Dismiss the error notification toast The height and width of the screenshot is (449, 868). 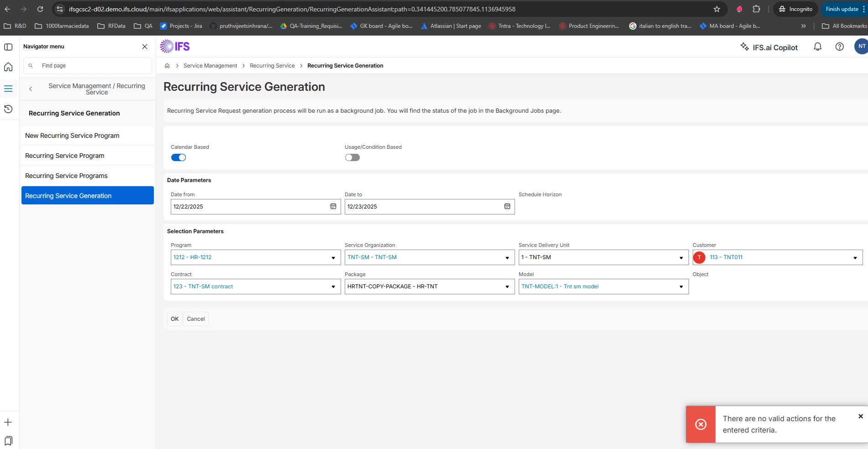point(860,416)
